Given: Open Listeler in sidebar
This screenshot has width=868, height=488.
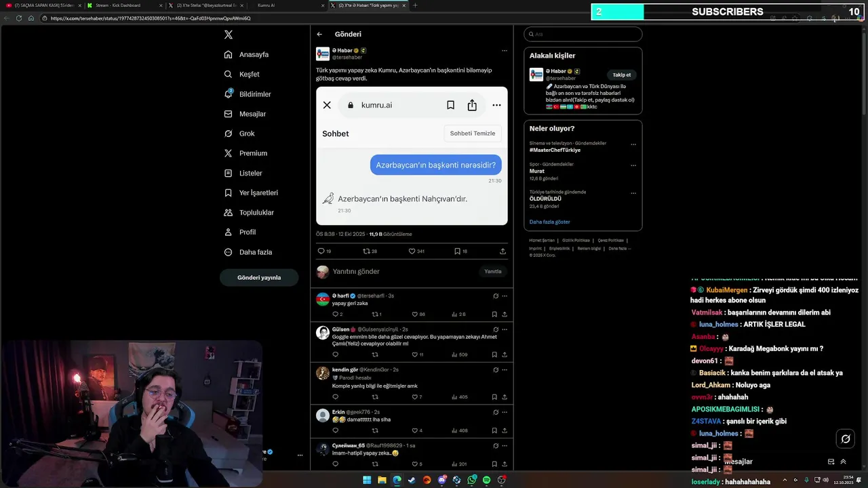Looking at the screenshot, I should point(243,173).
